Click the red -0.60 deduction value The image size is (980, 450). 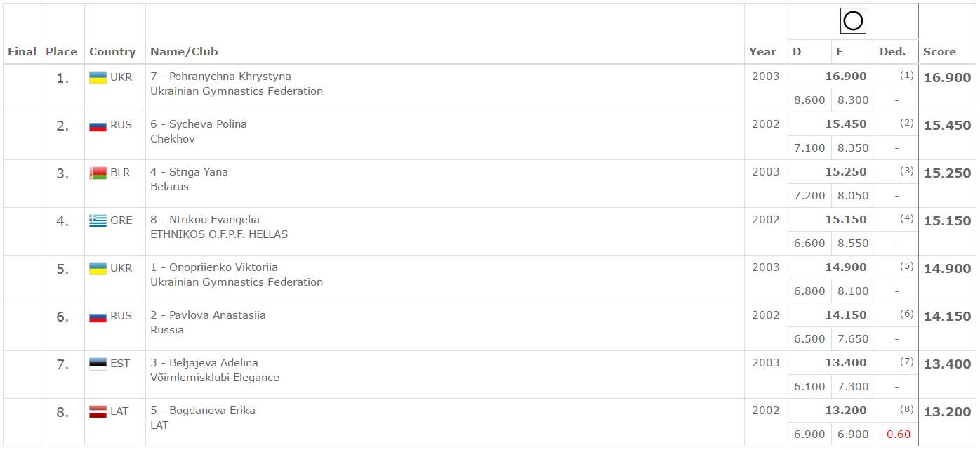896,435
